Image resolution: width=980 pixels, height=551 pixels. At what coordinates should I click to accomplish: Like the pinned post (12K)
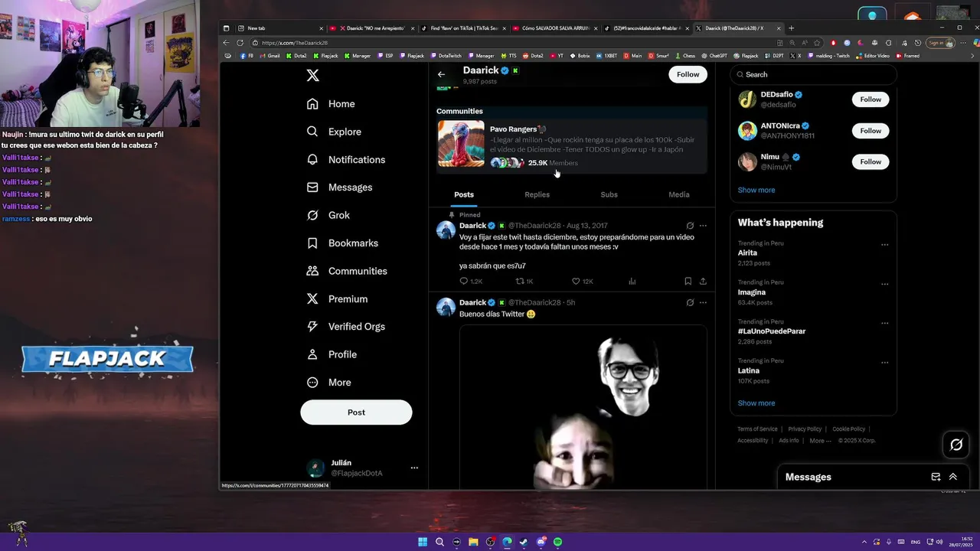coord(583,281)
